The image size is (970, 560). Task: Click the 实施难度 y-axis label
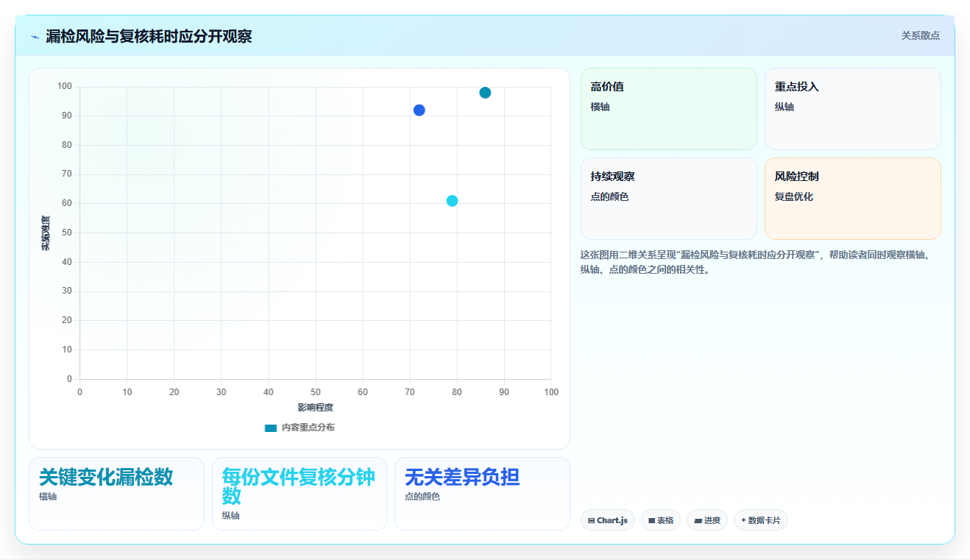45,233
